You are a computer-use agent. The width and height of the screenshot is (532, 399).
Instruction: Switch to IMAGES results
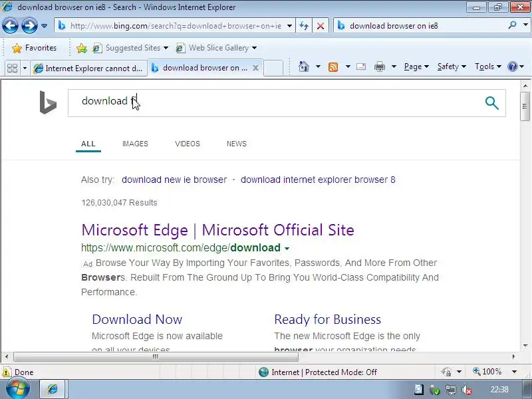(135, 144)
